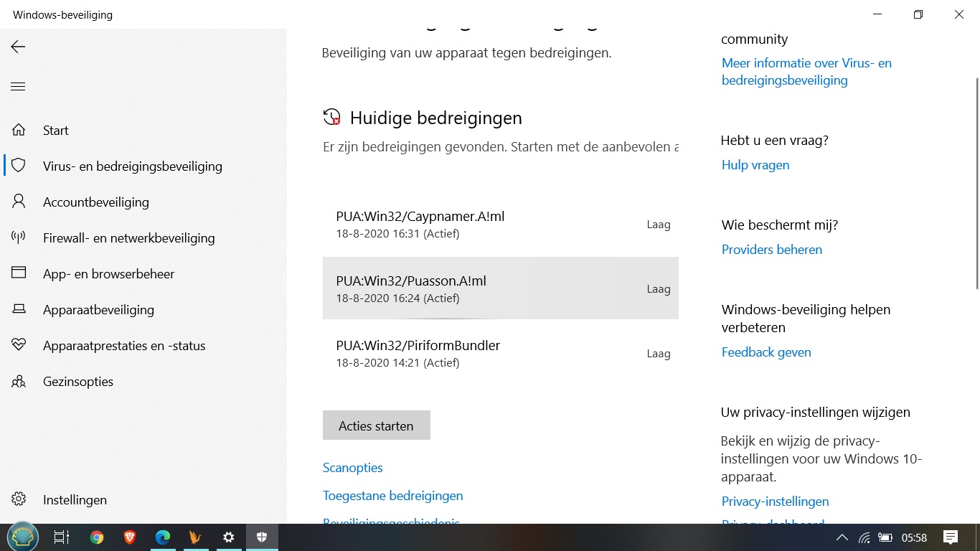Expand threat PUA:Win32/Caypnamer.A!ml
The image size is (980, 551).
[x=500, y=224]
